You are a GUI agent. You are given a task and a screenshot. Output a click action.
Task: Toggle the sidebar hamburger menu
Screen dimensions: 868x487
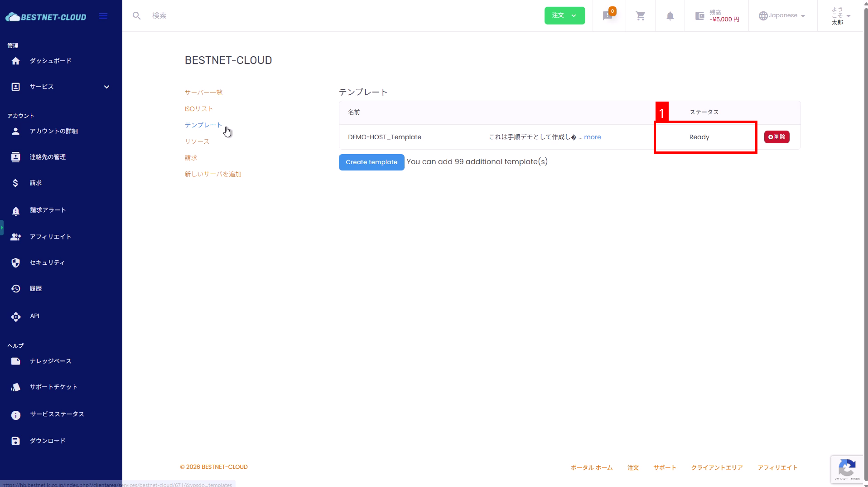click(103, 16)
